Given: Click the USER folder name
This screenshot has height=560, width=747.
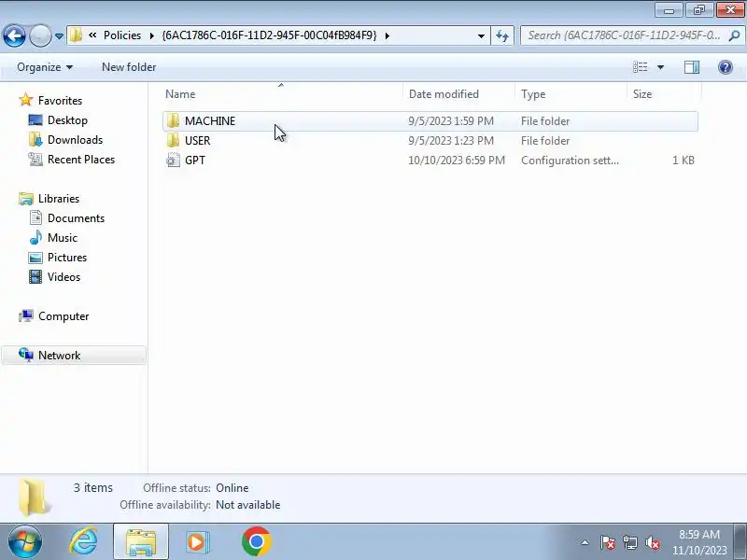Looking at the screenshot, I should point(198,141).
